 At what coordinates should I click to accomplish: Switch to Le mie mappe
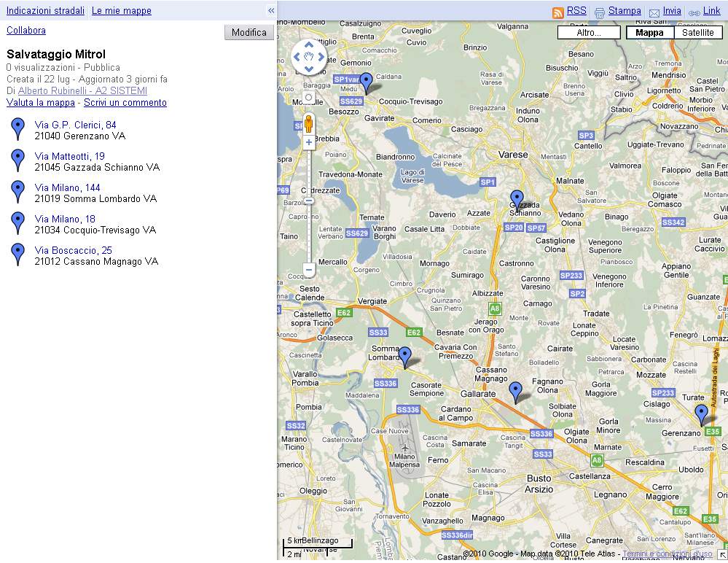(122, 11)
